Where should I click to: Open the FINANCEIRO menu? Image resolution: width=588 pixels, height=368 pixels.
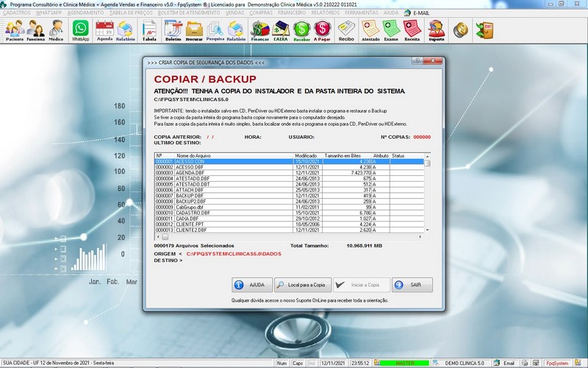[x=292, y=13]
